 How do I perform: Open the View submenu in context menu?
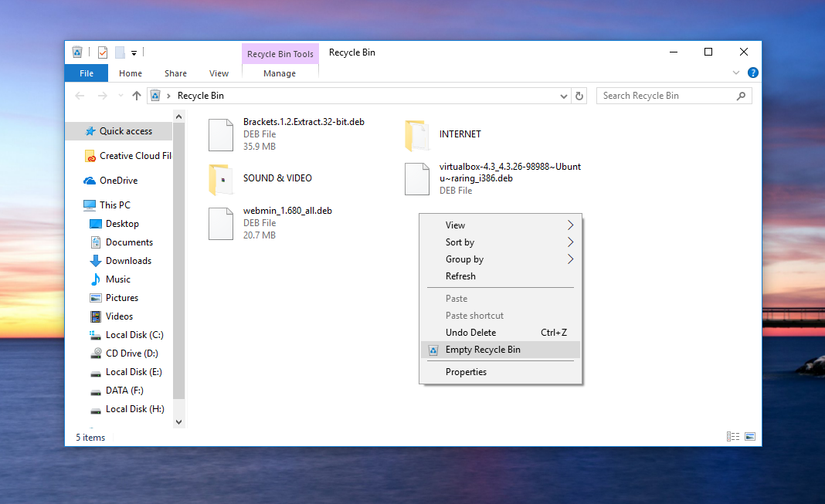501,225
